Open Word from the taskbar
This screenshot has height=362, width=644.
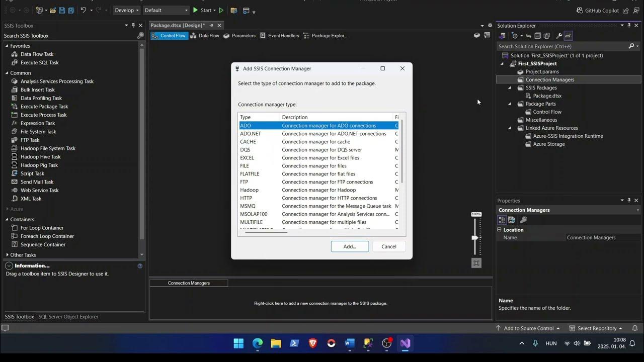click(350, 343)
